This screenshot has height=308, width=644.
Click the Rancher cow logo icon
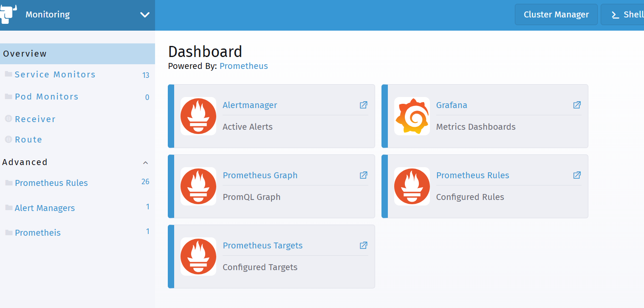(8, 14)
